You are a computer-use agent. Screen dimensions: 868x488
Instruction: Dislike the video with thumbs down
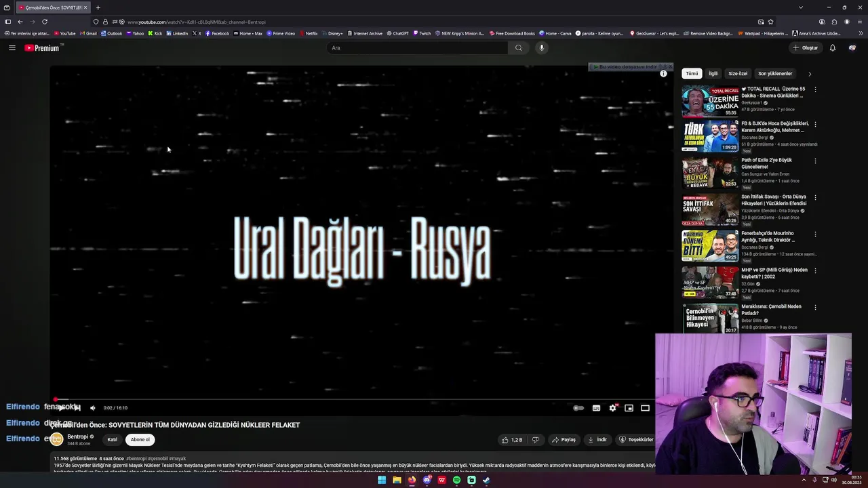[x=535, y=440]
